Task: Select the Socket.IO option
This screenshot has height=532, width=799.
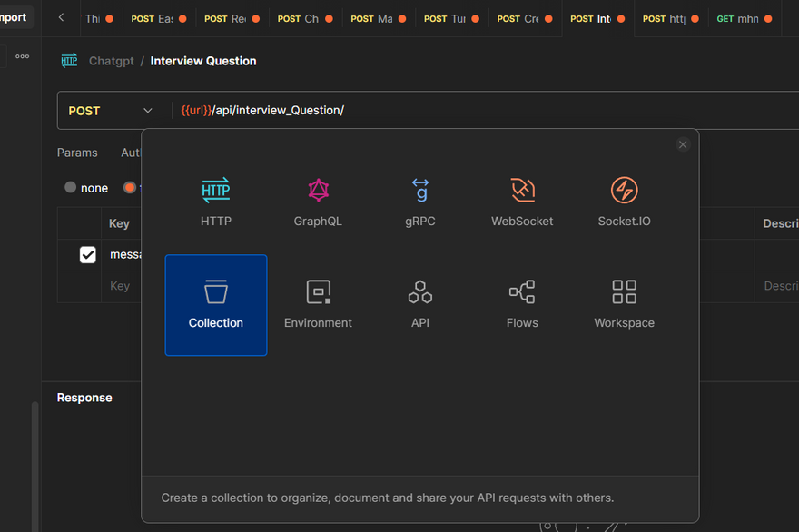Action: click(x=624, y=202)
